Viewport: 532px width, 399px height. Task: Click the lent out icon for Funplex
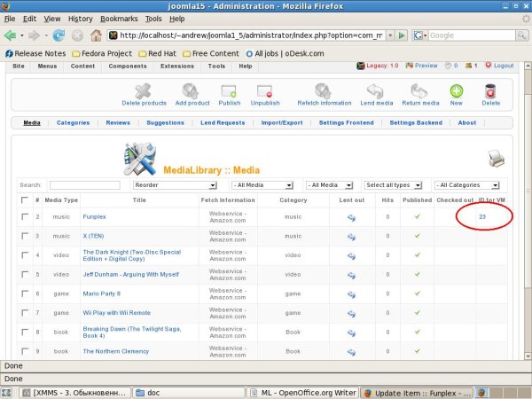pyautogui.click(x=351, y=217)
